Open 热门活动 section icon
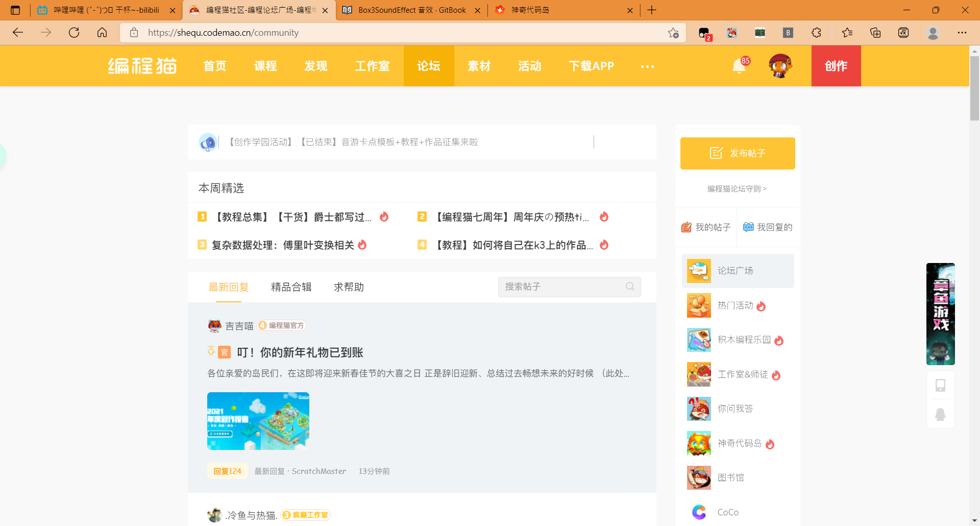980x526 pixels. pyautogui.click(x=699, y=305)
